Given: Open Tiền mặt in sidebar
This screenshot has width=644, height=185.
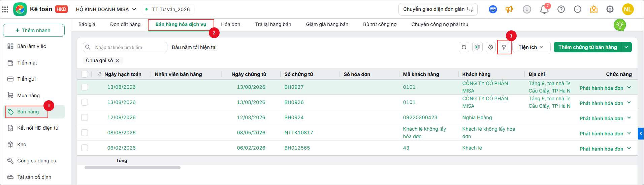Looking at the screenshot, I should tap(34, 63).
